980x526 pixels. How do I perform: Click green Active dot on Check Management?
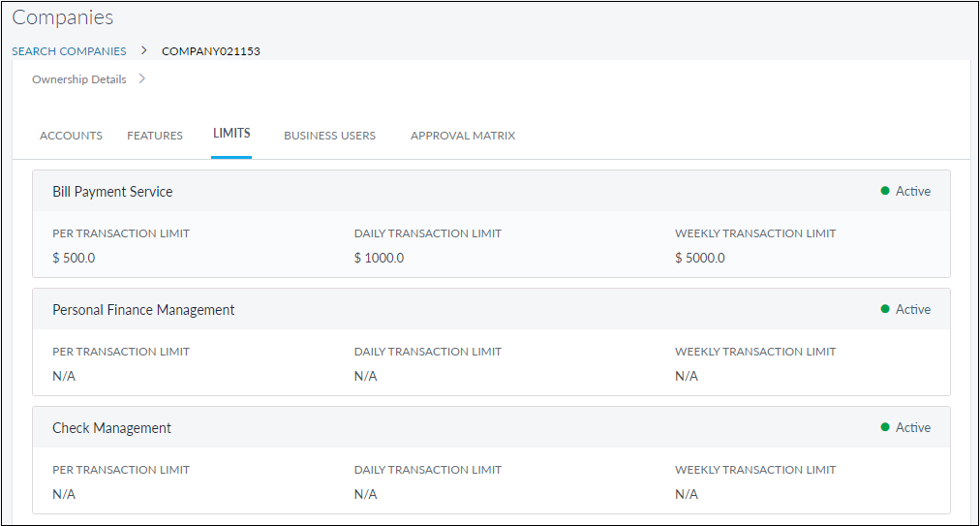click(x=885, y=427)
